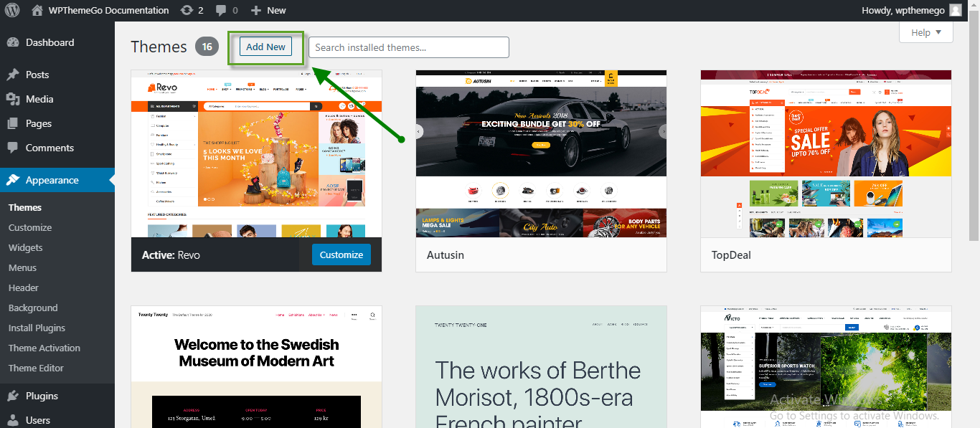Click the Add New theme button
This screenshot has width=980, height=428.
pyautogui.click(x=265, y=47)
